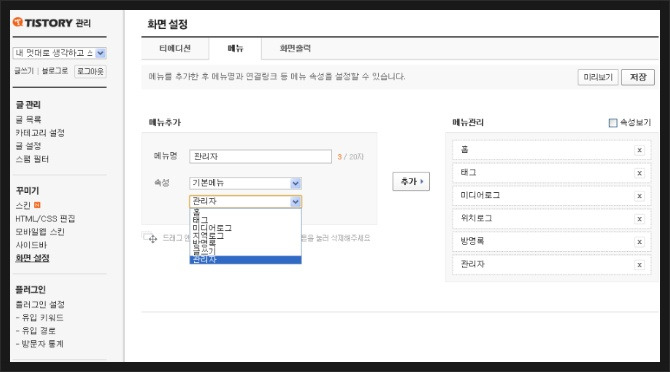Select the 태그 row in 메뉴관리
The image size is (670, 372).
552,173
